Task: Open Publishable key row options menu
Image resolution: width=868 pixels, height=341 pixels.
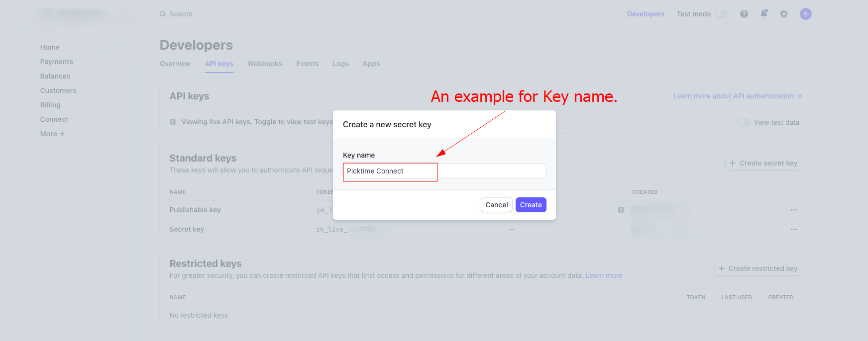Action: (793, 210)
